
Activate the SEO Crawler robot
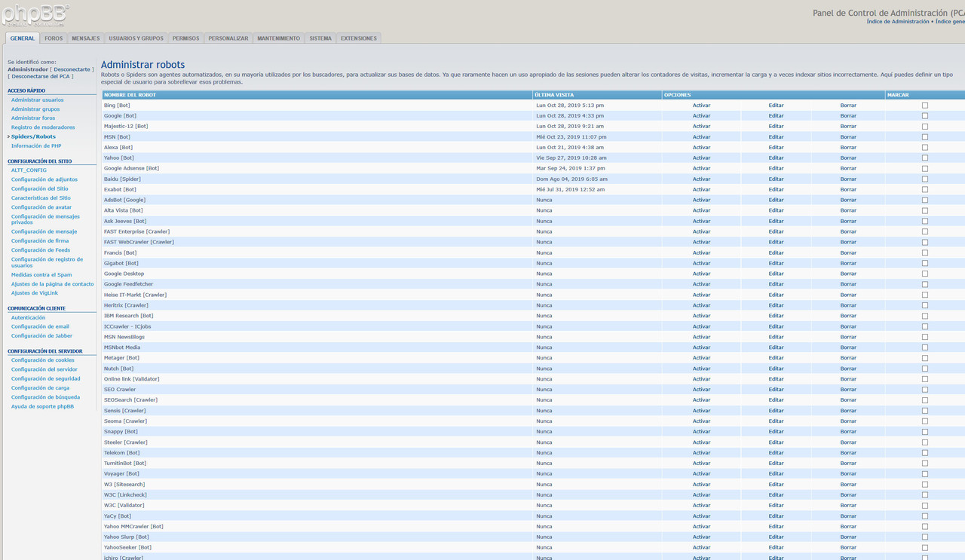coord(701,390)
